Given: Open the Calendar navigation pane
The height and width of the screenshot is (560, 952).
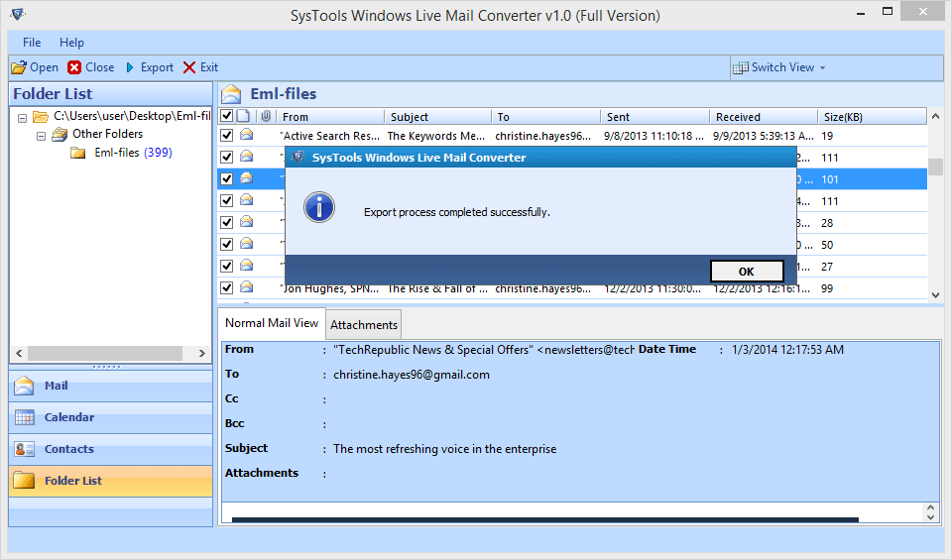Looking at the screenshot, I should (110, 417).
